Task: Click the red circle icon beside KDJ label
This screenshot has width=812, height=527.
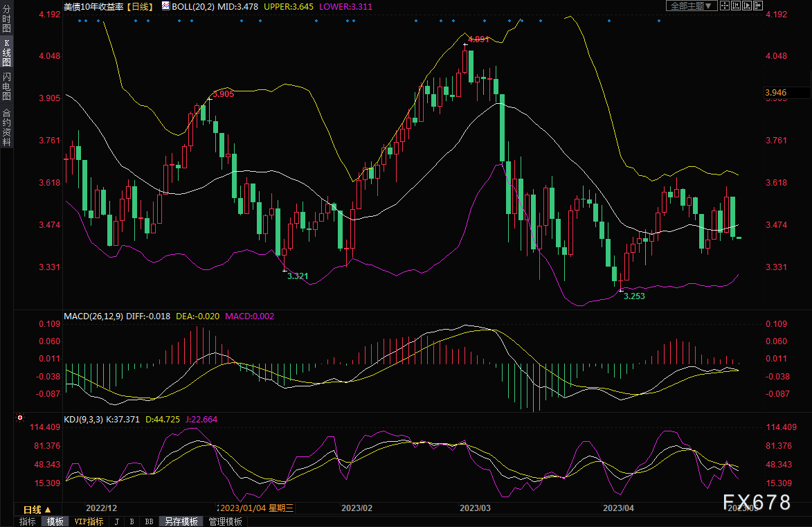Action: (x=20, y=418)
